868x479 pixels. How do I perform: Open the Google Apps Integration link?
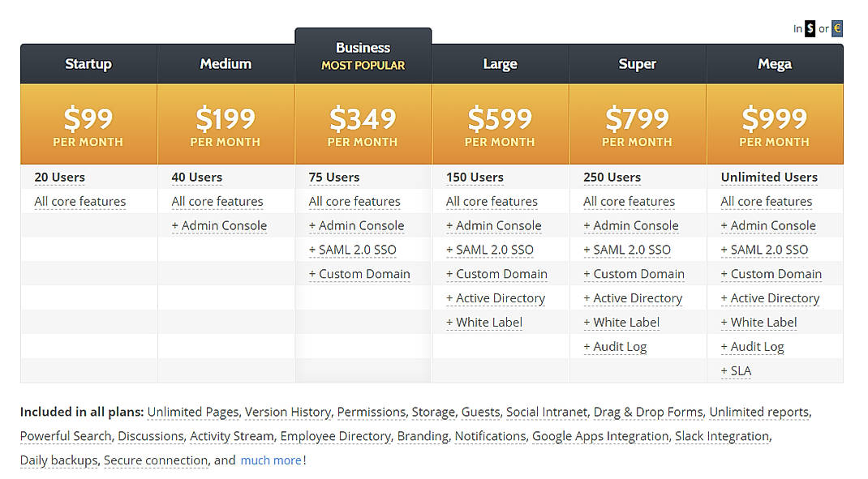pos(600,436)
